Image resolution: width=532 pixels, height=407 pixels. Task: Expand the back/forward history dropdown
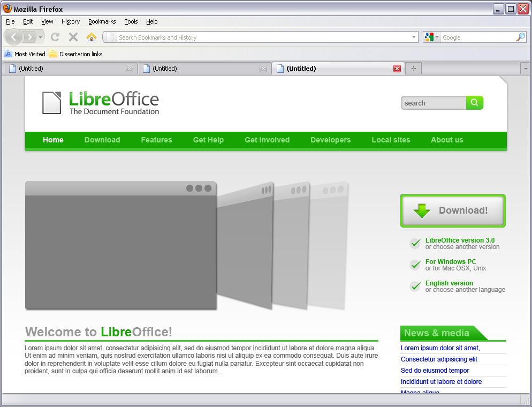click(x=40, y=36)
